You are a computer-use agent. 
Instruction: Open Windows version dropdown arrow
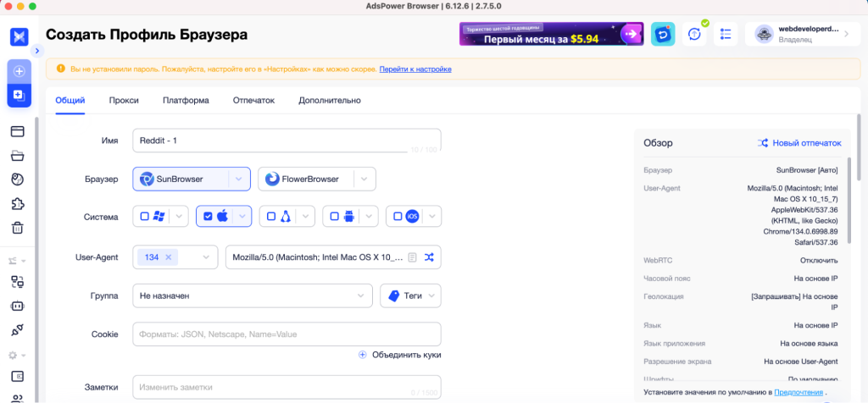[x=179, y=217]
